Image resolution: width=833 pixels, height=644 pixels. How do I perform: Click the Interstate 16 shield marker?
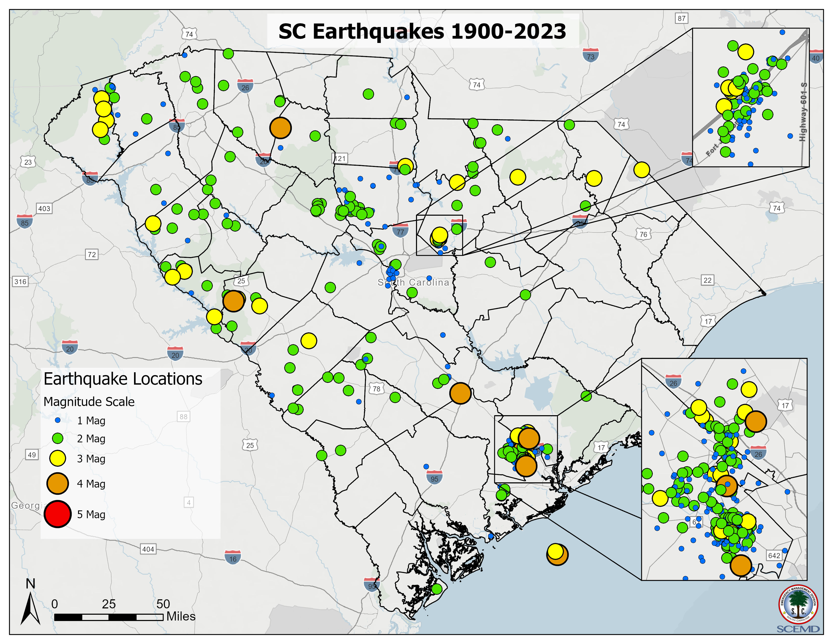(x=233, y=557)
